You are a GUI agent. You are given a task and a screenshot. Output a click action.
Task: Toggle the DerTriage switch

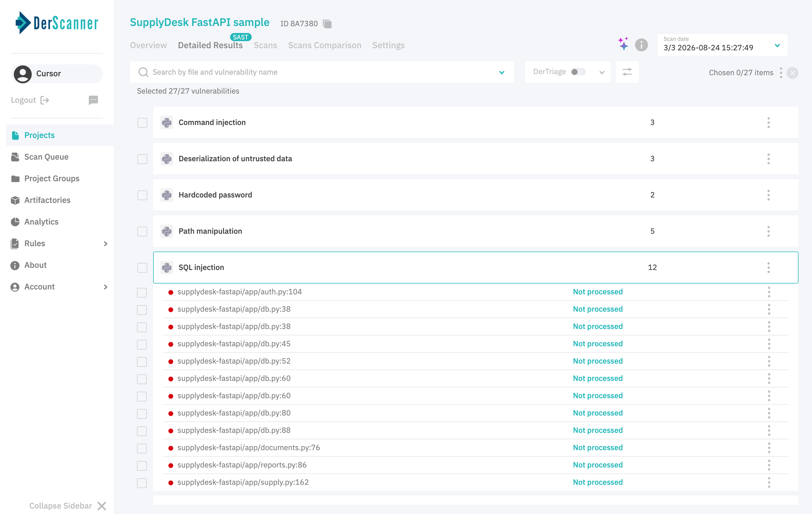578,72
